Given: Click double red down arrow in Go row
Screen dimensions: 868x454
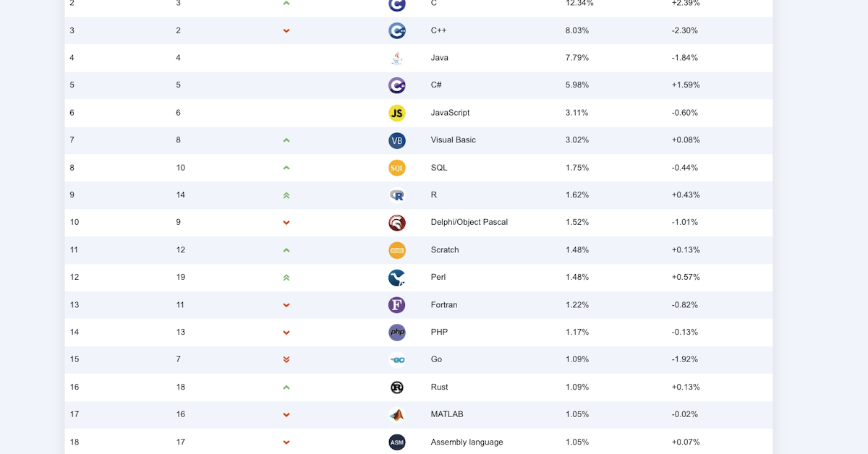Looking at the screenshot, I should [286, 359].
